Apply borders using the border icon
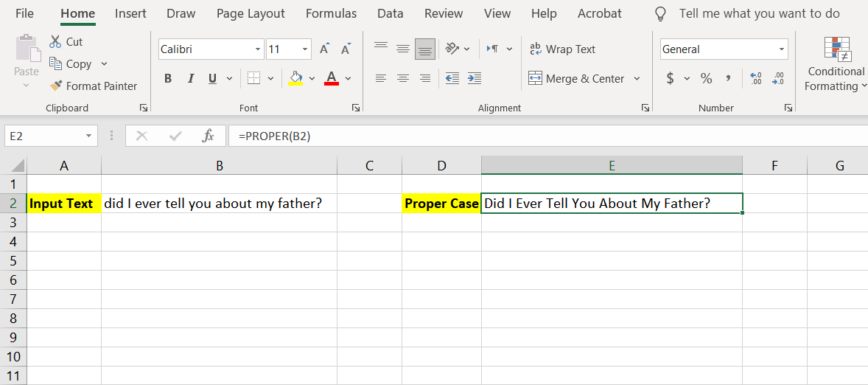 click(253, 78)
